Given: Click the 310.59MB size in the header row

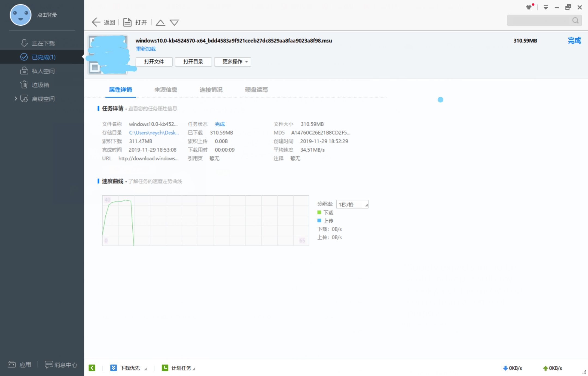Looking at the screenshot, I should point(525,41).
